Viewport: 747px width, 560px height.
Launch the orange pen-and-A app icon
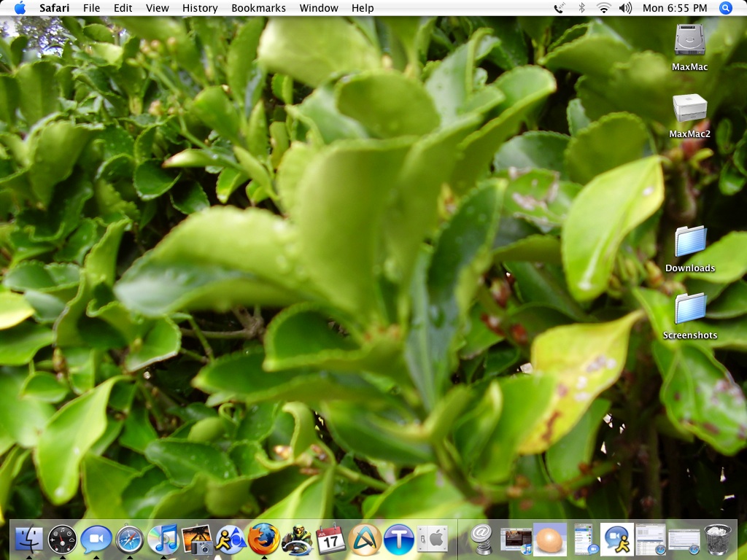(365, 540)
